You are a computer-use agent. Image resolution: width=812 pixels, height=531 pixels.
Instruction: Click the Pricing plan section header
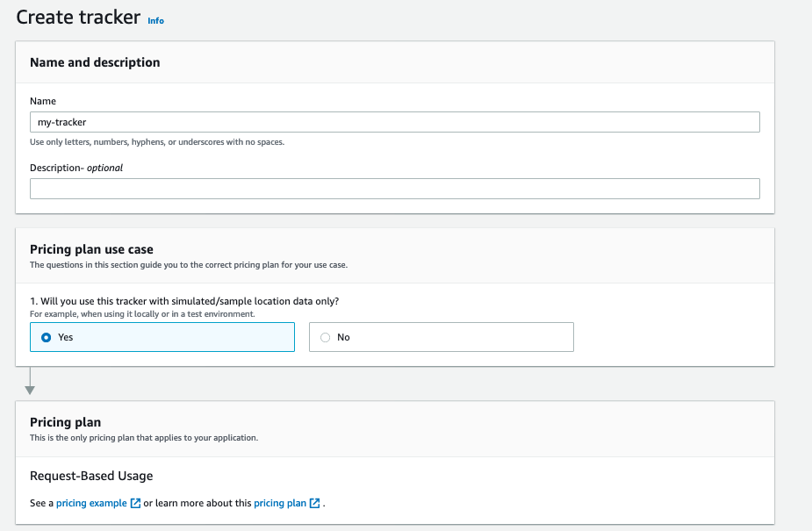(65, 422)
